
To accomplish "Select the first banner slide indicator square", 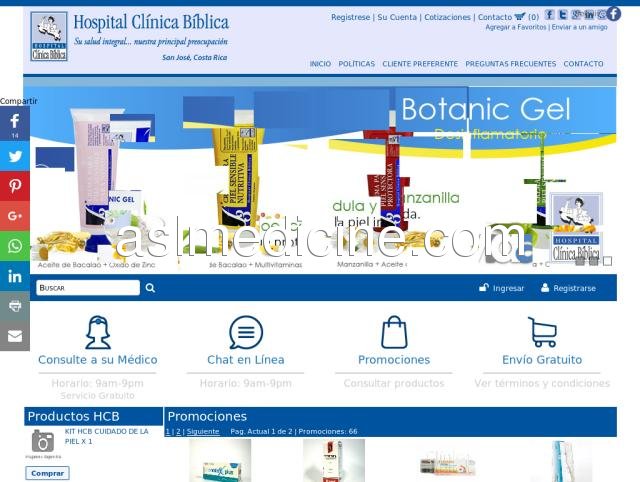I will (580, 261).
